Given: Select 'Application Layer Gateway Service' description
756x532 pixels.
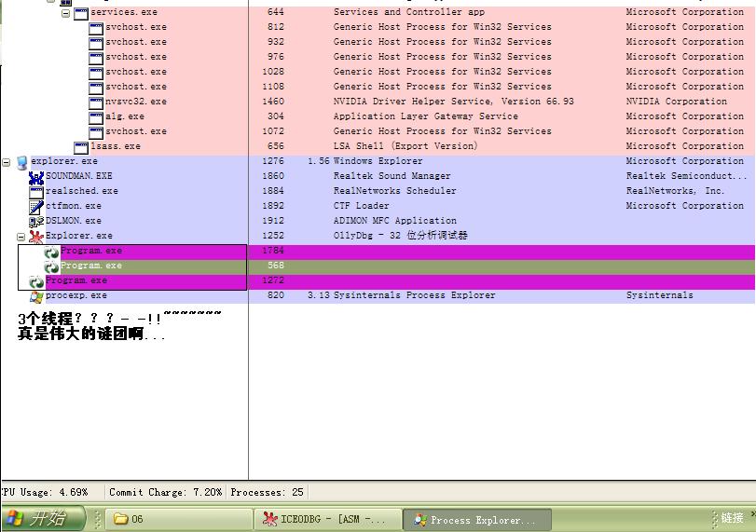Looking at the screenshot, I should (x=425, y=116).
